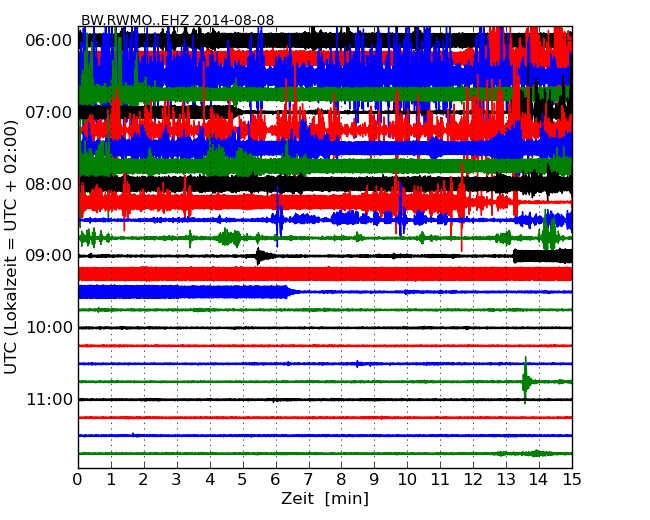Click the x-axis tick label 15

[x=572, y=480]
